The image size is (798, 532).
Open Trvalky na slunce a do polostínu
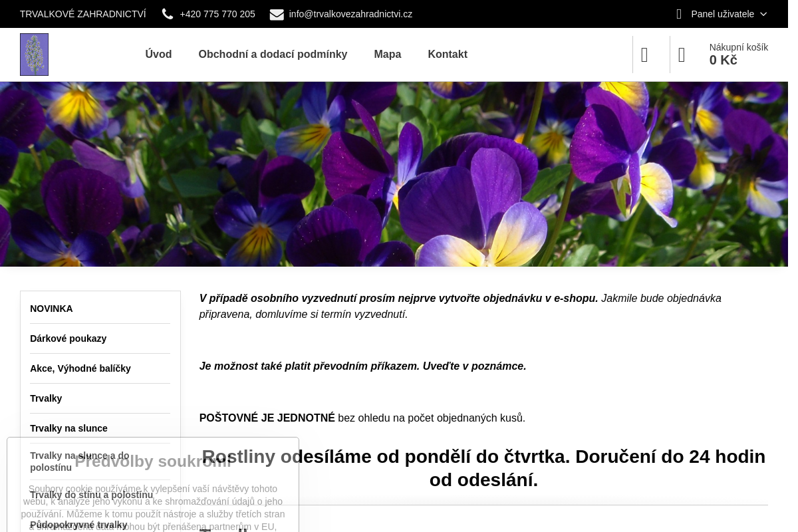pos(100,462)
